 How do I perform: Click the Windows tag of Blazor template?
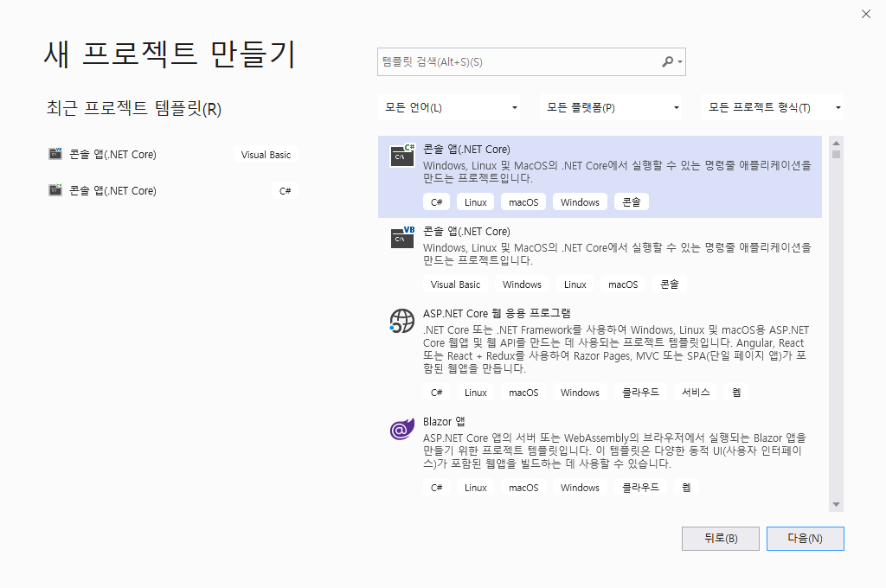click(x=580, y=487)
